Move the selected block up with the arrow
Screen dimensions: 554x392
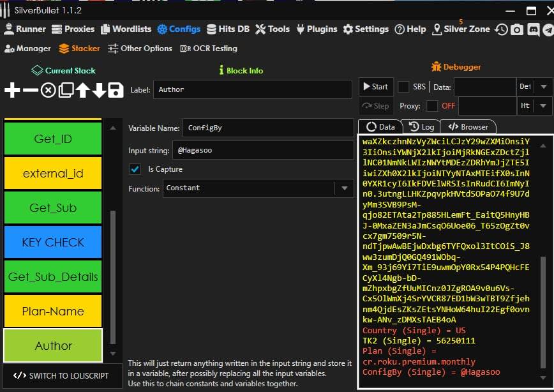[82, 91]
